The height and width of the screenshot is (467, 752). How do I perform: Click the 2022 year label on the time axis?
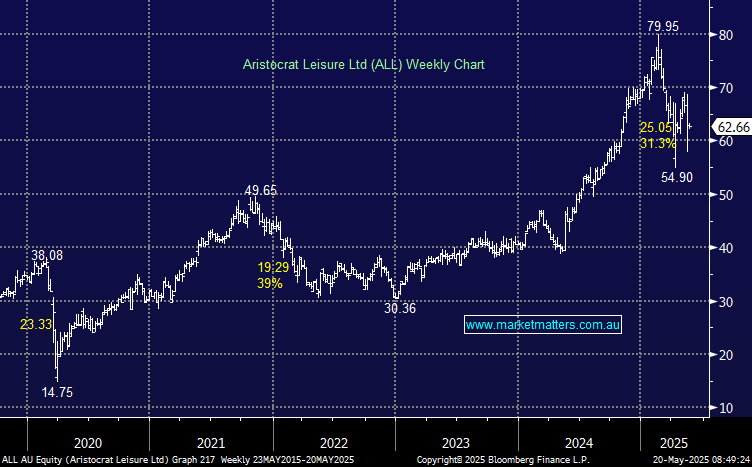pyautogui.click(x=334, y=443)
